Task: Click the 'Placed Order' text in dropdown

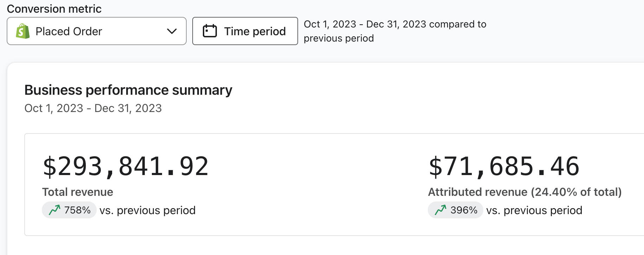Action: tap(69, 31)
